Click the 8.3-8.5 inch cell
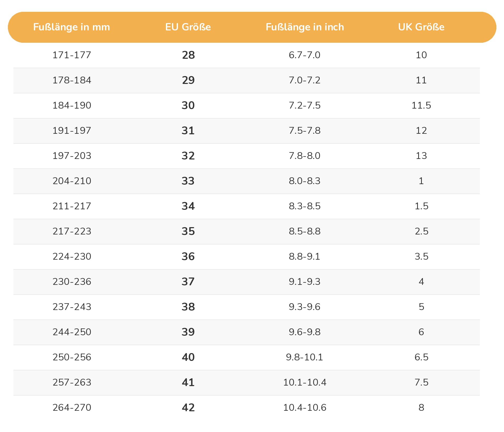 click(304, 206)
